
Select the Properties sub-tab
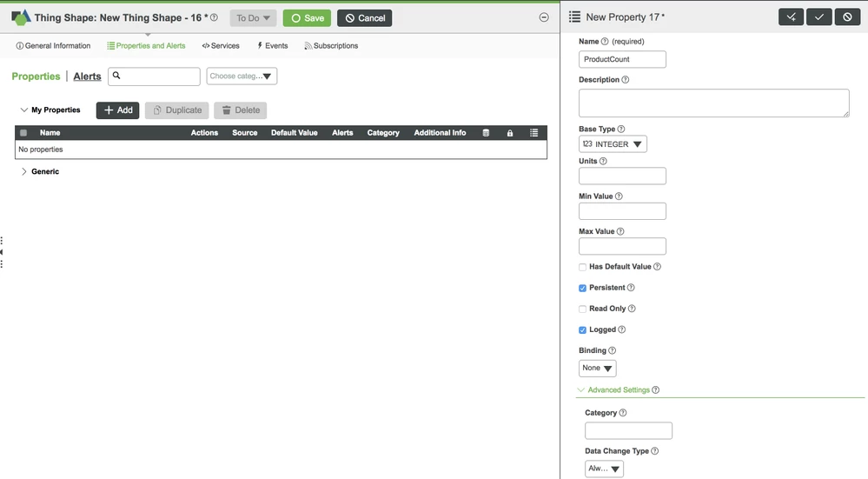[x=36, y=77]
